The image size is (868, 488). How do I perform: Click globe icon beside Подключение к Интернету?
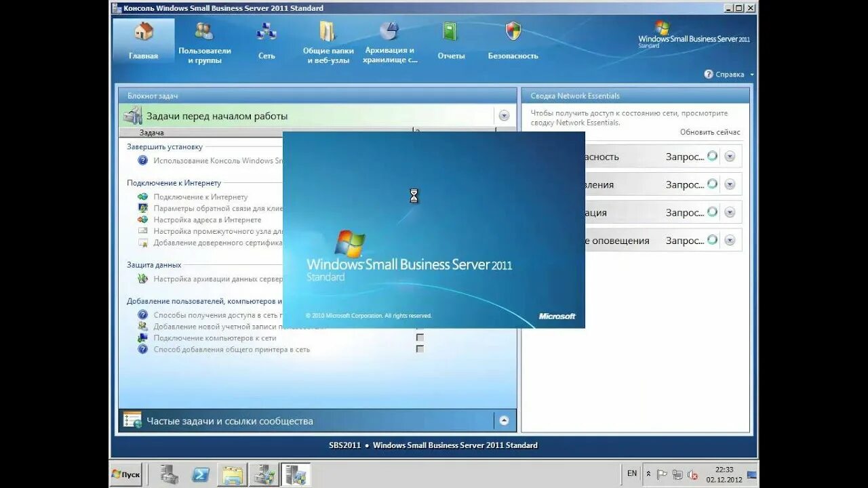142,197
